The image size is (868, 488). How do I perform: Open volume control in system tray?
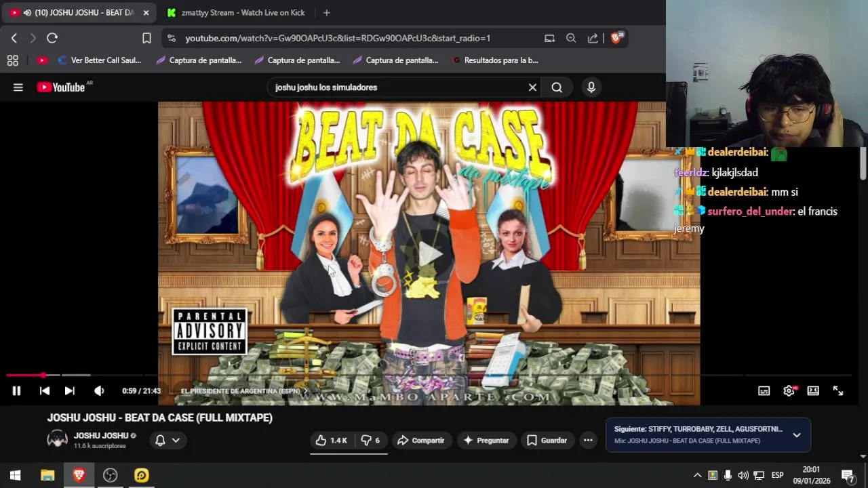click(x=743, y=475)
